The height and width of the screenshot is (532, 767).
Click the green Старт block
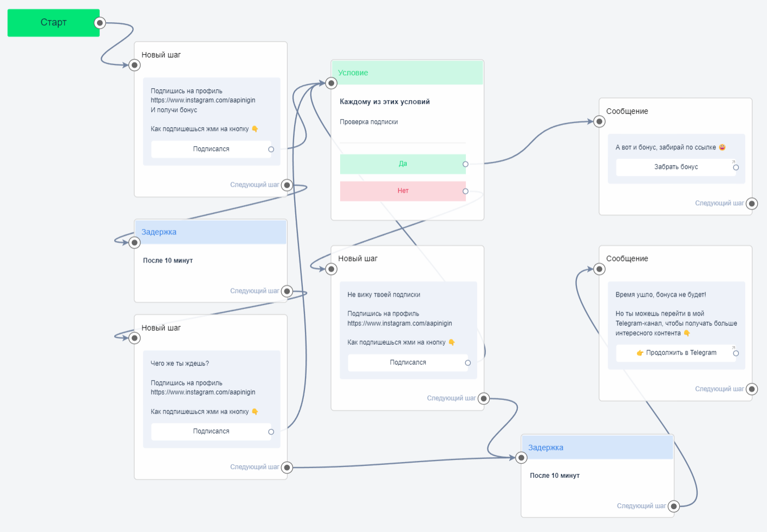[x=53, y=23]
